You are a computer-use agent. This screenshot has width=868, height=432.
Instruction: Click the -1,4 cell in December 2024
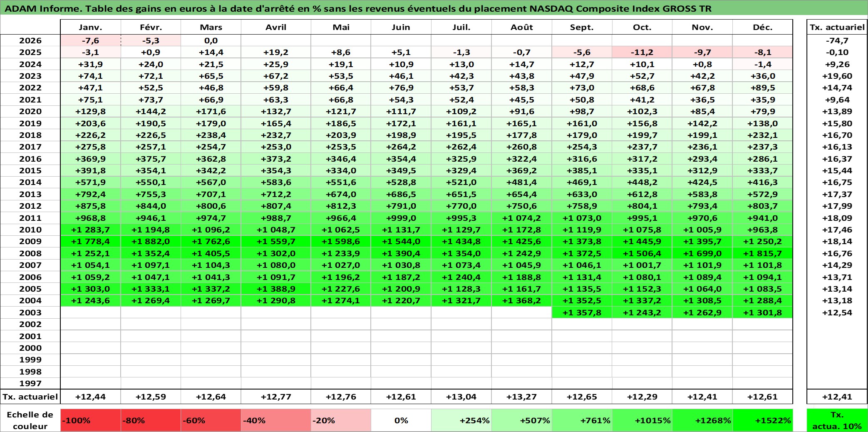tap(763, 64)
